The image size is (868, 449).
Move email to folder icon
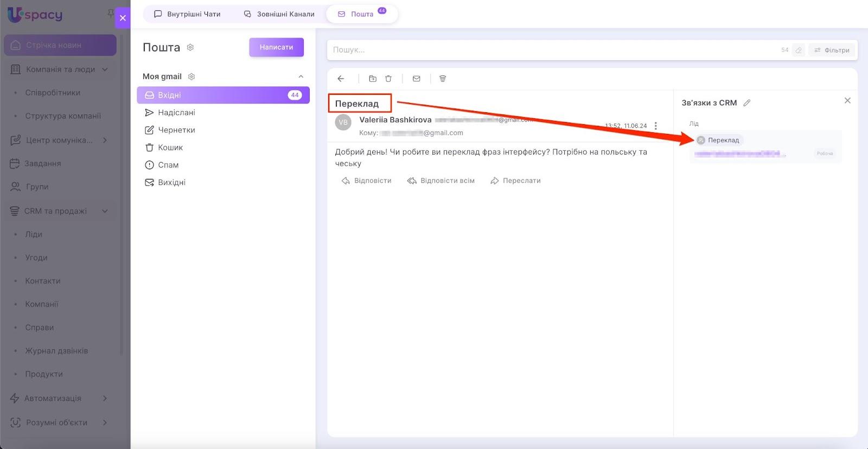coord(373,79)
